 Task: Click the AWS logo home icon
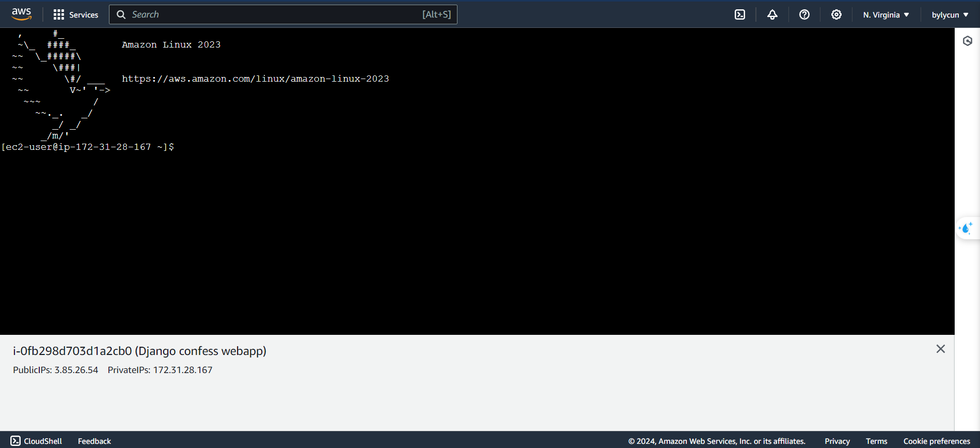22,14
